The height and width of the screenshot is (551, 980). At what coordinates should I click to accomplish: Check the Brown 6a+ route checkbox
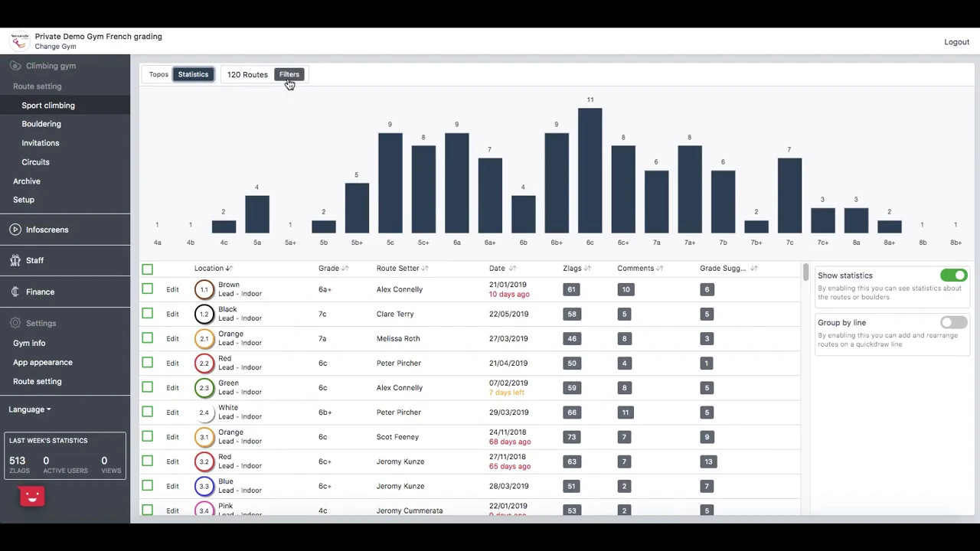[x=147, y=289]
